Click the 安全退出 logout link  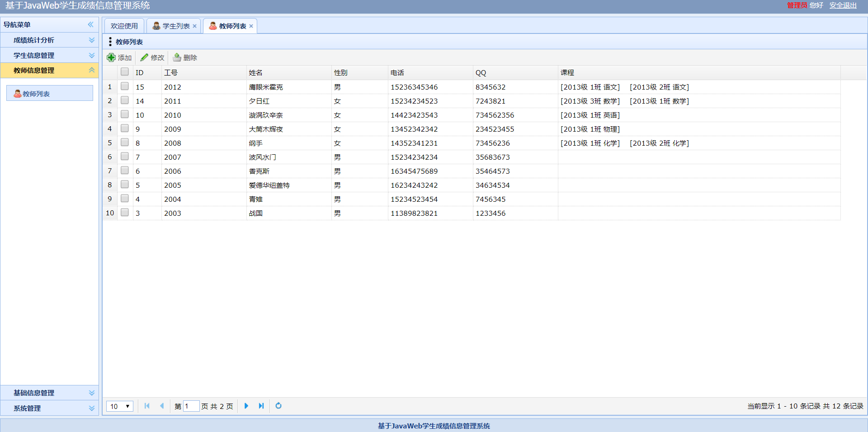[x=843, y=5]
